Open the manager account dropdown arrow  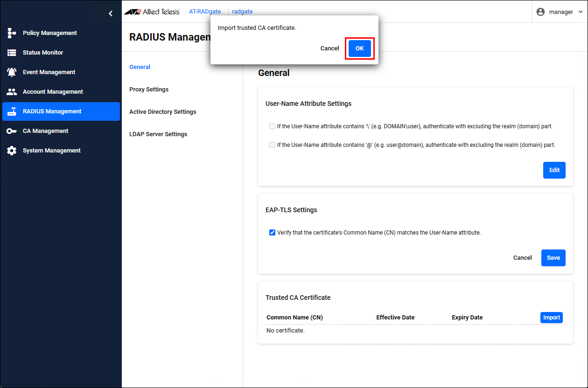coord(580,12)
